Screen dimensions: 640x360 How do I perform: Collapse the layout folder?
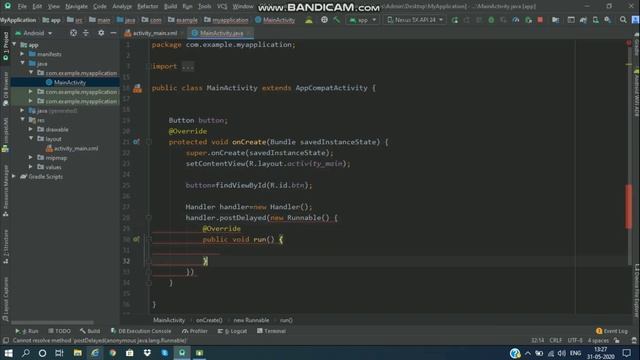click(31, 139)
